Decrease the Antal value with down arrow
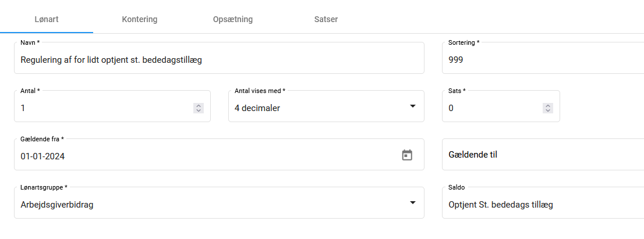 tap(199, 110)
